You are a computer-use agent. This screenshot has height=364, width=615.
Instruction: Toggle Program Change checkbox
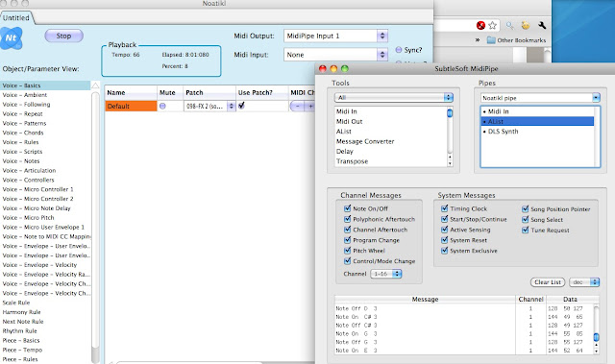click(347, 240)
